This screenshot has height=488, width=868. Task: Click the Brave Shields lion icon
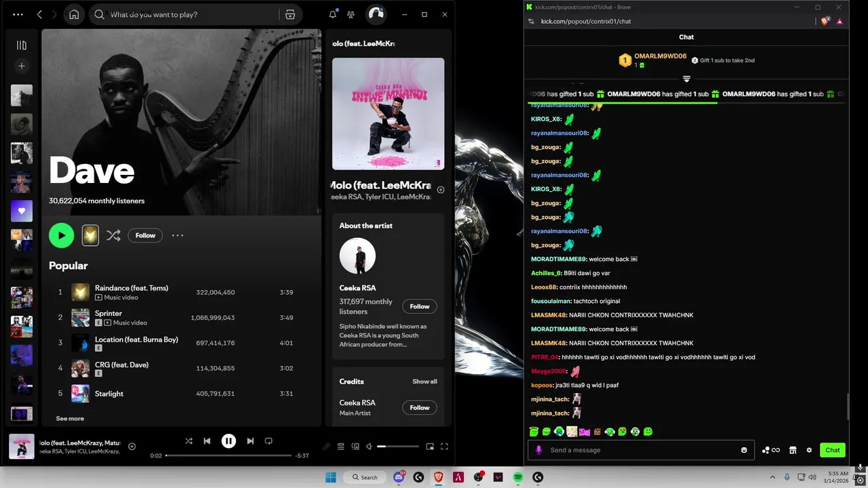coord(825,21)
